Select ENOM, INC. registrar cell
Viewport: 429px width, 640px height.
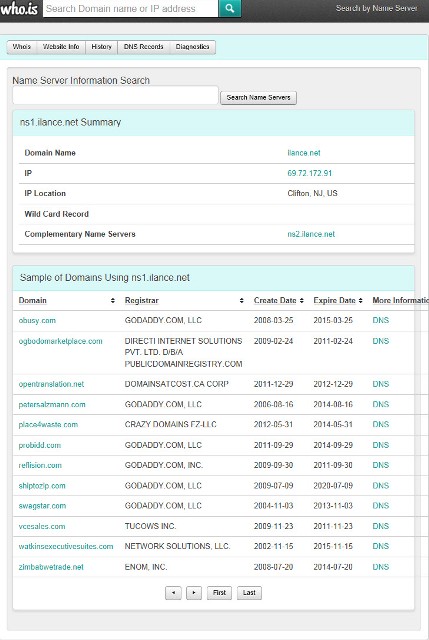pyautogui.click(x=146, y=567)
